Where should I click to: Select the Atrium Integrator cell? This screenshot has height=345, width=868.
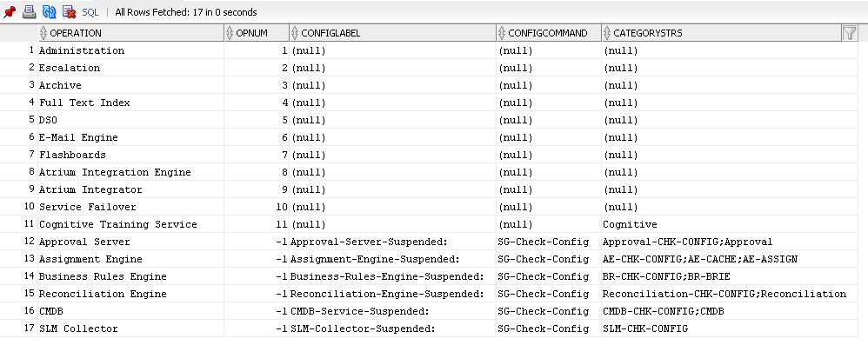point(131,189)
